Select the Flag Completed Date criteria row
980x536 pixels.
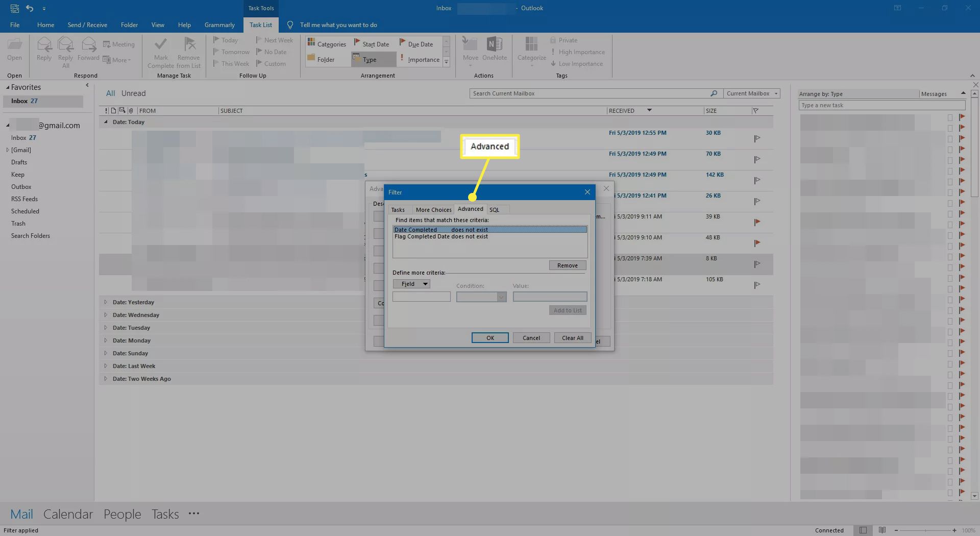pyautogui.click(x=490, y=237)
